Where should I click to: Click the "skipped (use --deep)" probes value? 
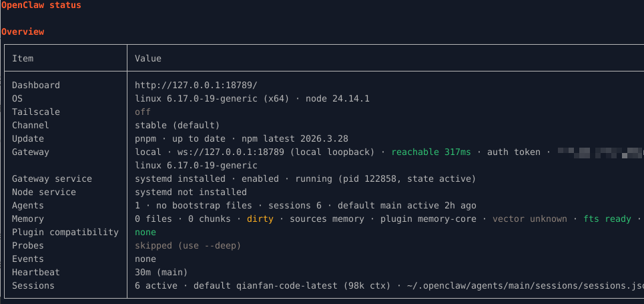(188, 245)
